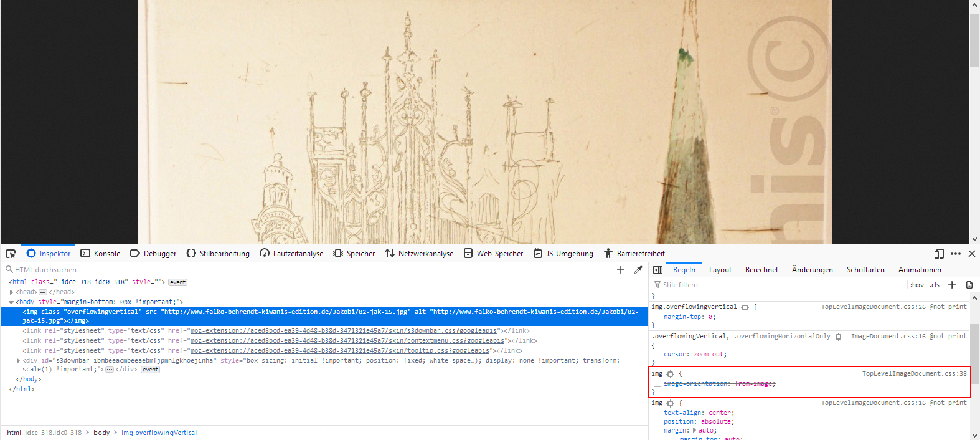Image resolution: width=980 pixels, height=440 pixels.
Task: Switch to the Konsole panel
Action: (100, 254)
